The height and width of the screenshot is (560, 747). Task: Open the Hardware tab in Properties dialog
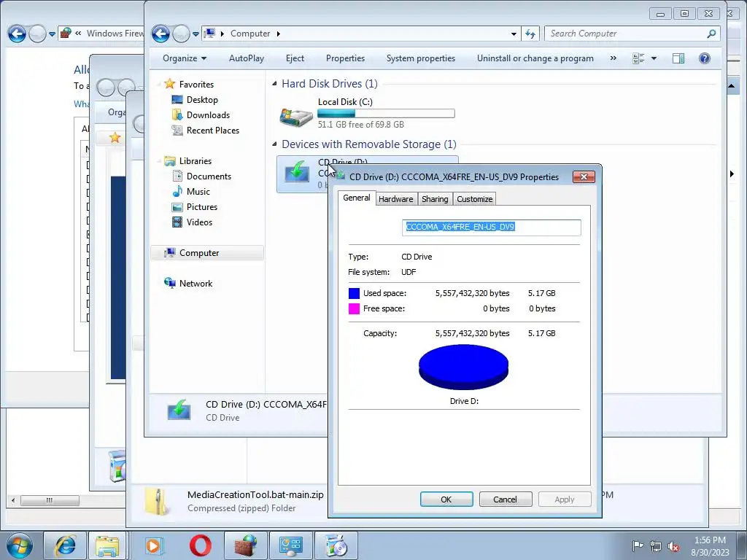[395, 199]
